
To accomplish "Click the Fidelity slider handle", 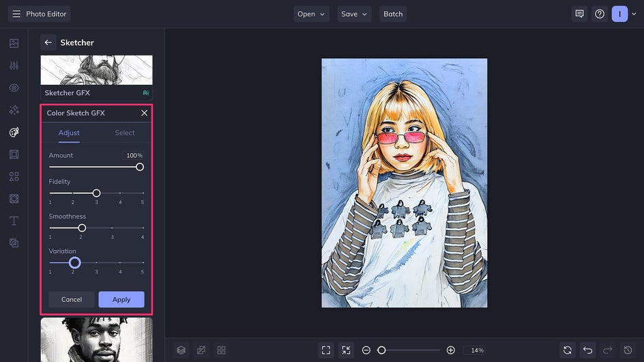I will click(x=96, y=193).
